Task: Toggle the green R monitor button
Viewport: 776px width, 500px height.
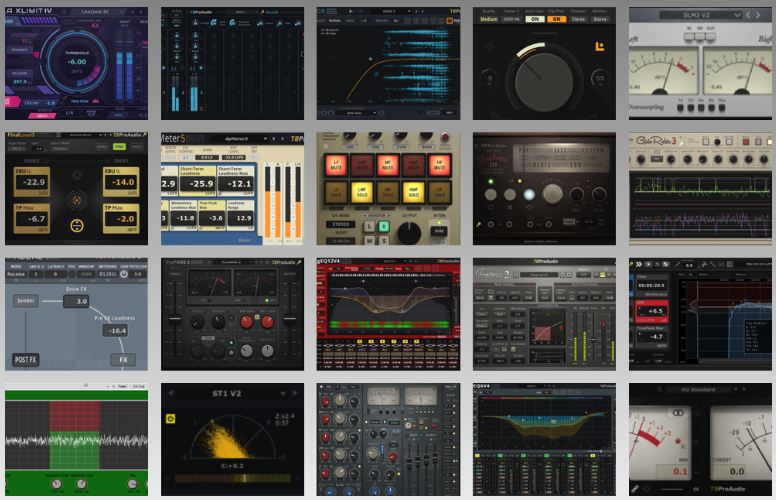Action: click(x=384, y=226)
